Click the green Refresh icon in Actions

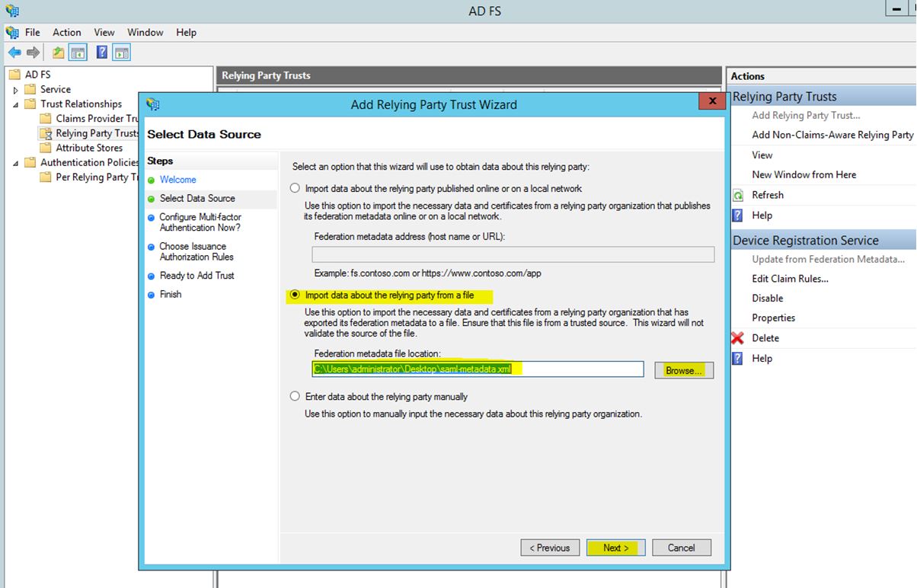(737, 195)
